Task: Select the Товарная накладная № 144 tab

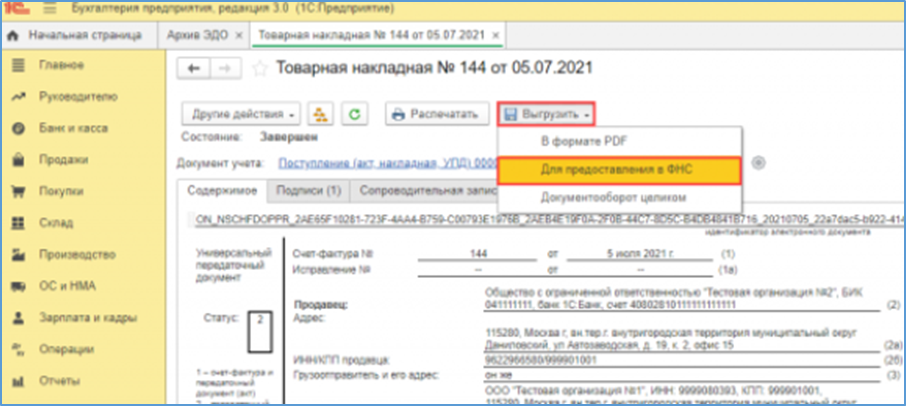Action: (x=371, y=35)
